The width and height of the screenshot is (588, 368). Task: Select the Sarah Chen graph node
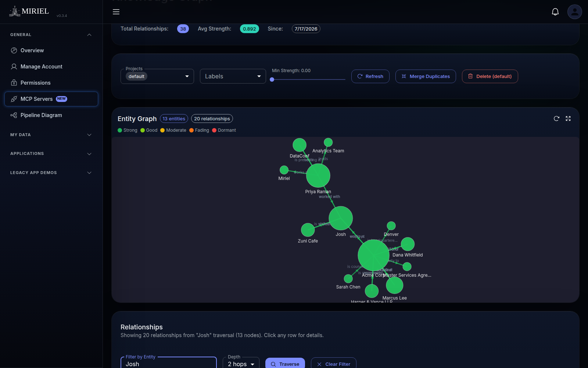point(348,279)
